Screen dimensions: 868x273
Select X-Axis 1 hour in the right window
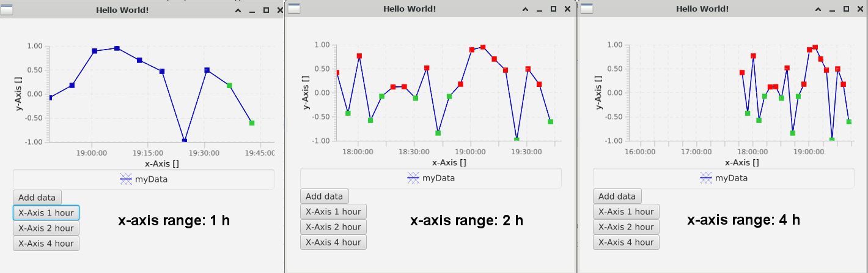tap(626, 211)
